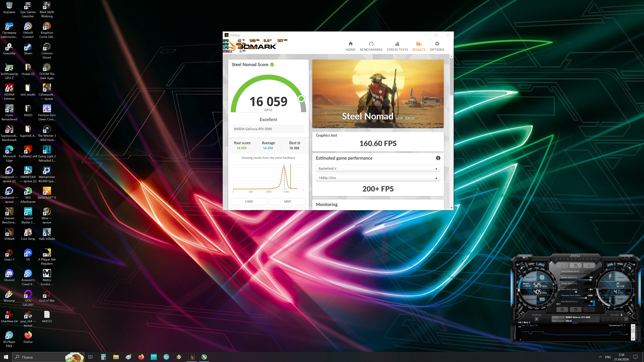Image resolution: width=644 pixels, height=362 pixels.
Task: Click info icon next to Best score
Action: pos(299,143)
